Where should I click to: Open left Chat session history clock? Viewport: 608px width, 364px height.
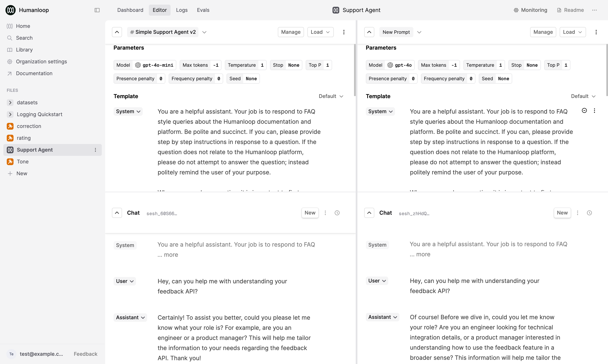click(337, 213)
